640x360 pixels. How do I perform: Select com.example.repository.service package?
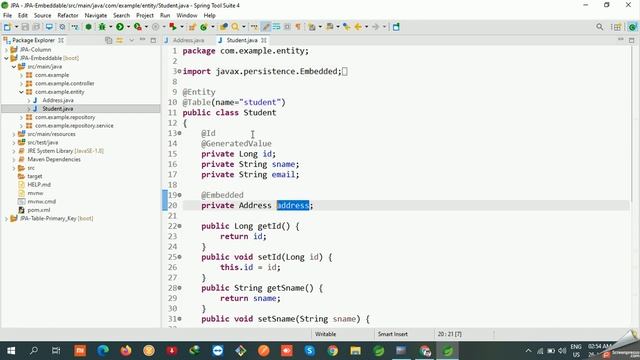(74, 126)
